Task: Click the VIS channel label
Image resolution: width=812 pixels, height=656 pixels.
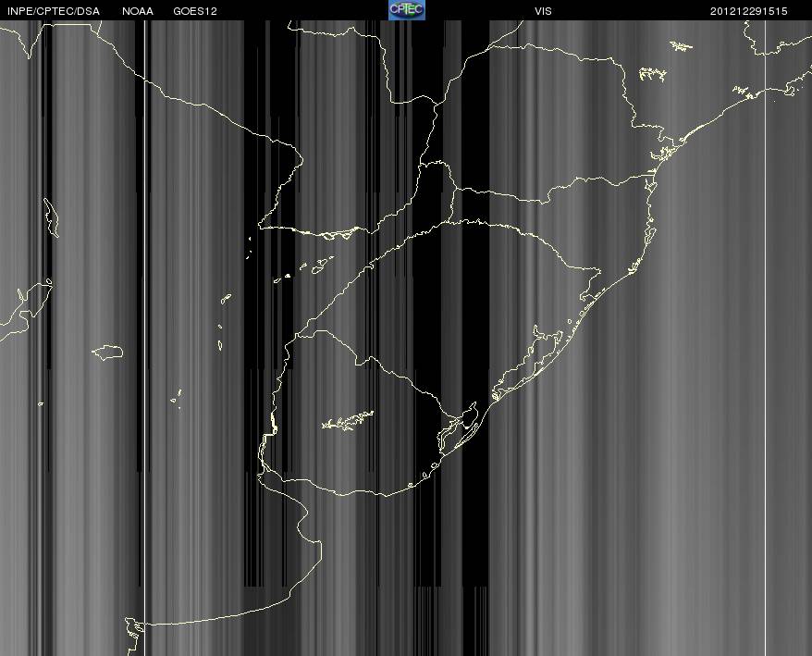Action: [543, 11]
